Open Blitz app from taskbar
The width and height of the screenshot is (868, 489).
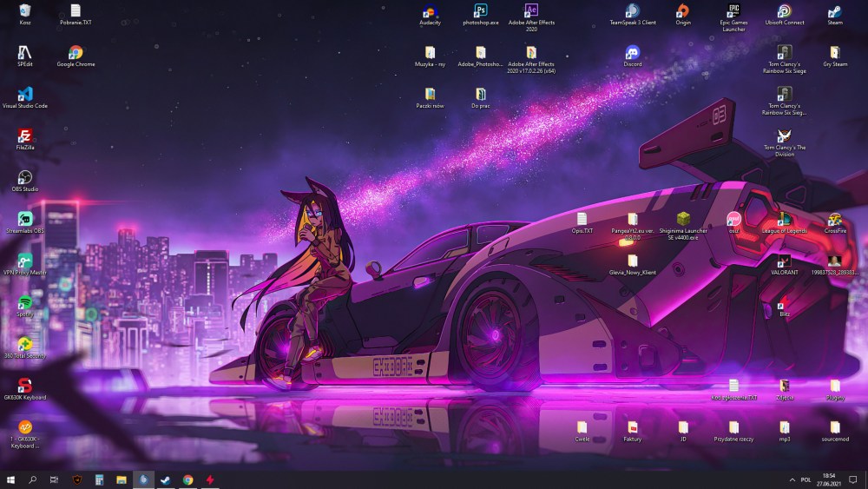(210, 479)
